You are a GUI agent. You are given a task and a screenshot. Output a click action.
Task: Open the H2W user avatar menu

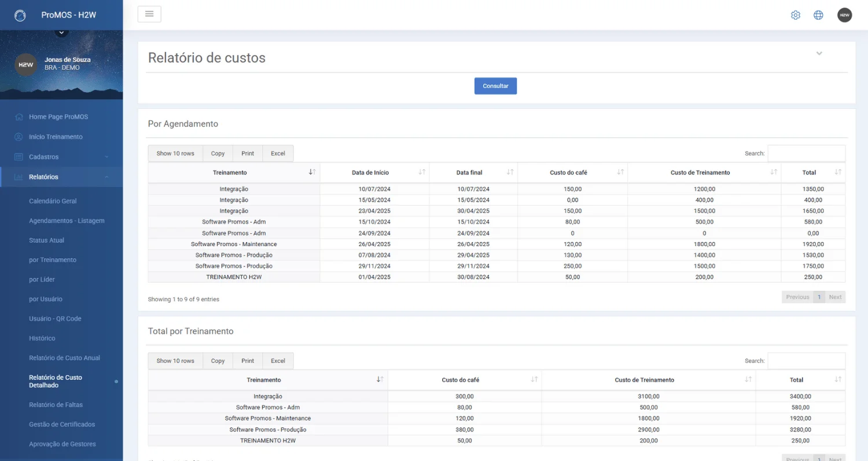point(844,15)
